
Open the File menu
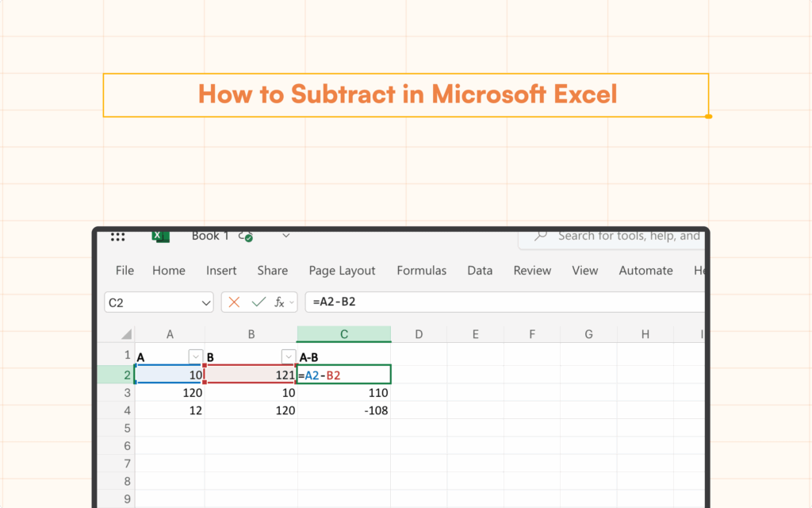[124, 271]
